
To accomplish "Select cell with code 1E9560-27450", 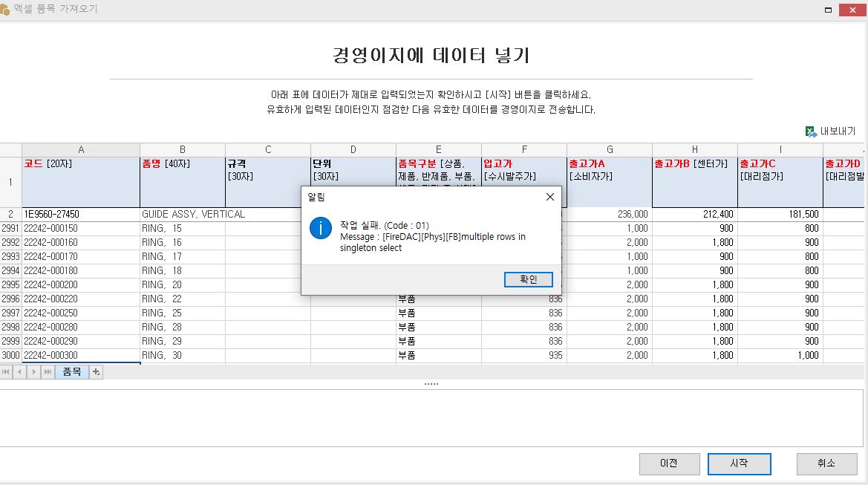I will (x=81, y=214).
